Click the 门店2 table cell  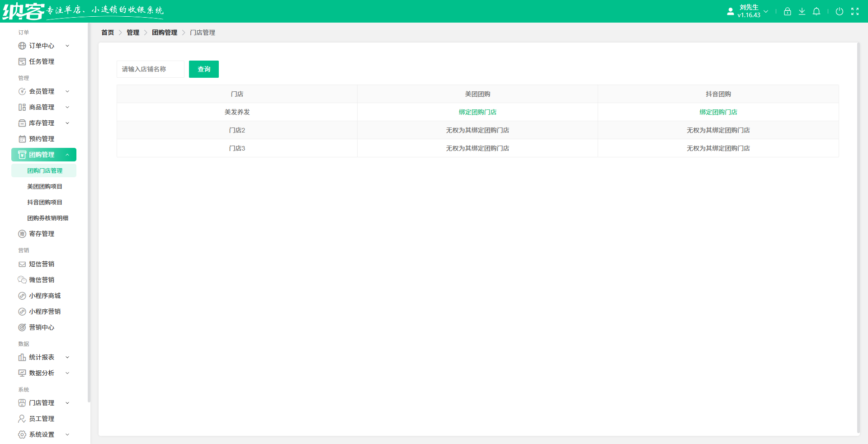(237, 130)
